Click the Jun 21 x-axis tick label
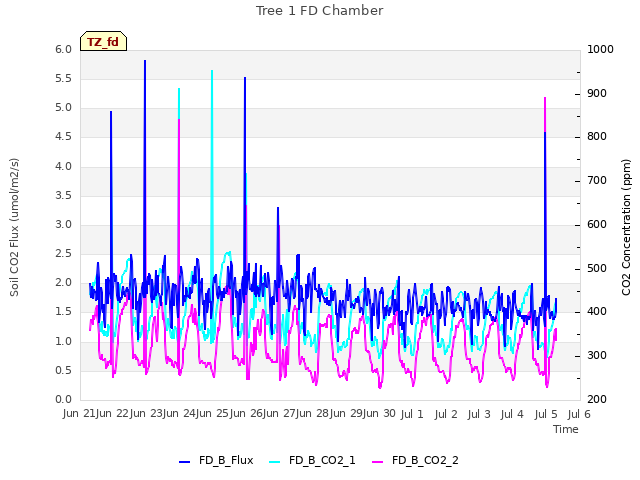Viewport: 640px width, 480px height. pos(80,414)
